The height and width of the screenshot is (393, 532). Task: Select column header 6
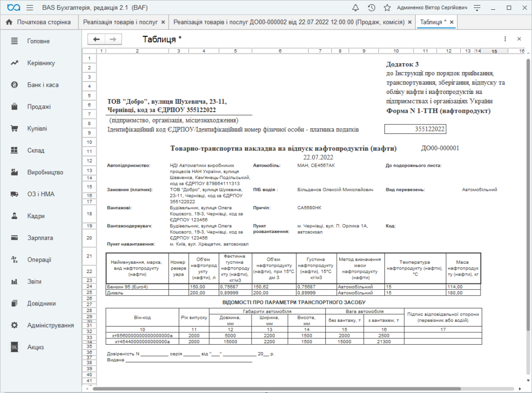pos(280,51)
